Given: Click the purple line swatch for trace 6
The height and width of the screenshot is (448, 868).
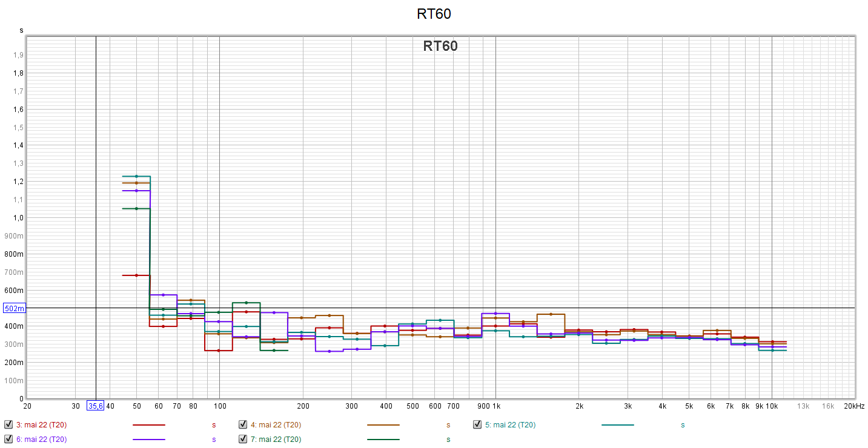Looking at the screenshot, I should 148,440.
